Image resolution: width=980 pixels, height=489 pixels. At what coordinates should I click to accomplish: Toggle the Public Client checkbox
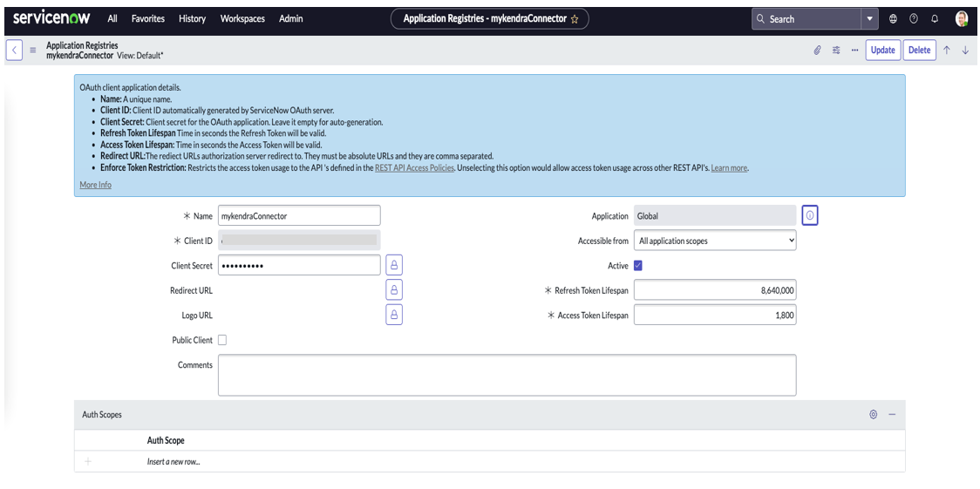click(x=221, y=340)
